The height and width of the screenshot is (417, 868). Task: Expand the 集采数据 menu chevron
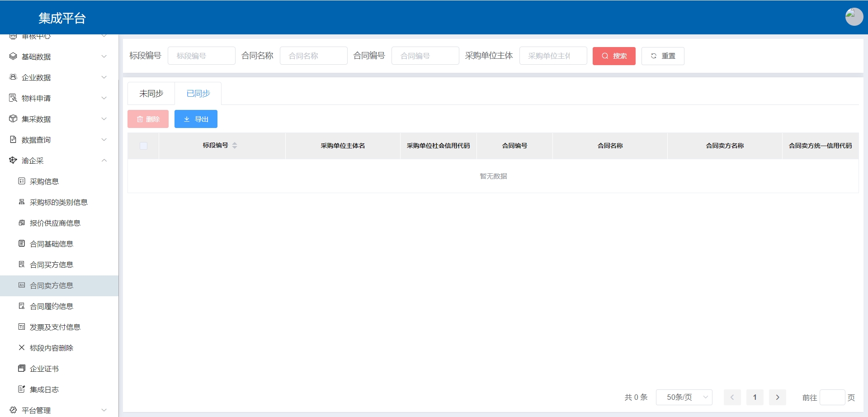tap(104, 119)
